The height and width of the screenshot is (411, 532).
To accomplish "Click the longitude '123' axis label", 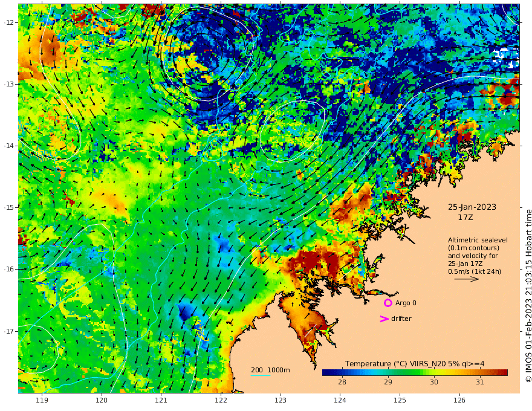I will click(281, 401).
